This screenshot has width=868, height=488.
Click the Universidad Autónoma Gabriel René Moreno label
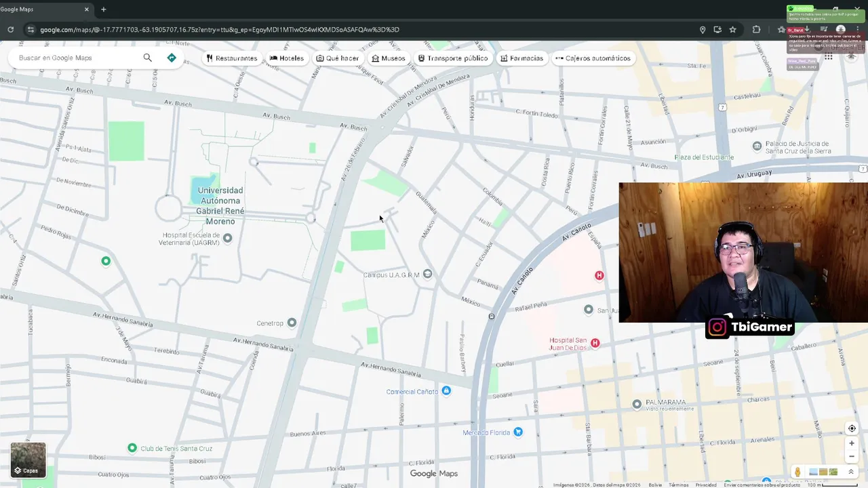click(x=220, y=206)
